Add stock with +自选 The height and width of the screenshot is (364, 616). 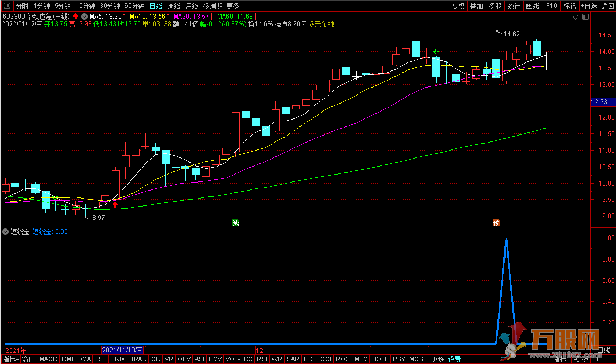pyautogui.click(x=589, y=6)
